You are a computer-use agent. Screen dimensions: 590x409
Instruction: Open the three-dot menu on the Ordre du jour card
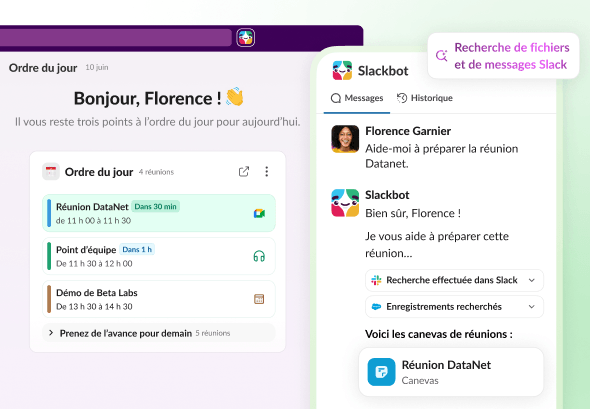[266, 172]
